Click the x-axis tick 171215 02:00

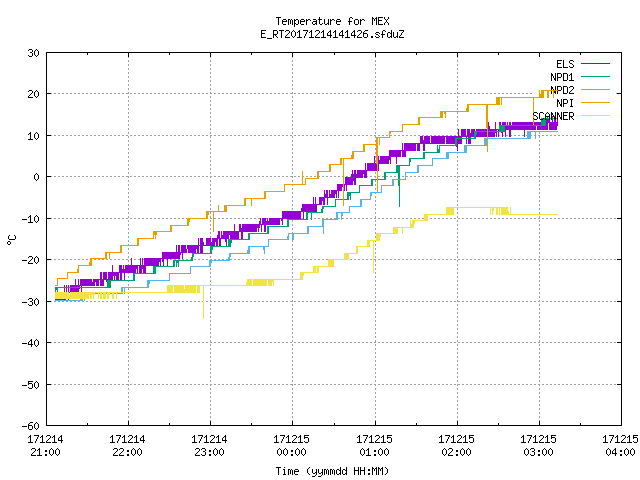click(456, 446)
